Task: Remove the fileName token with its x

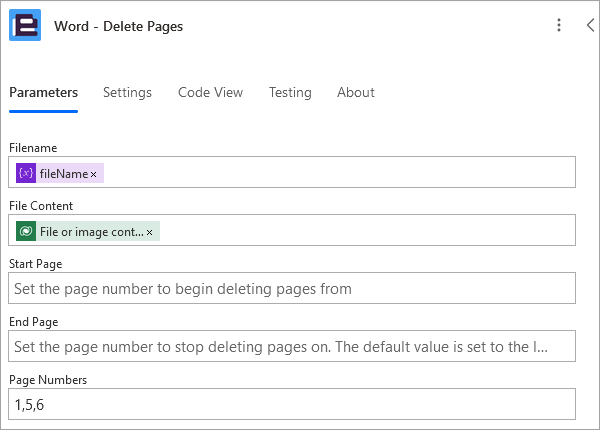Action: (x=93, y=174)
